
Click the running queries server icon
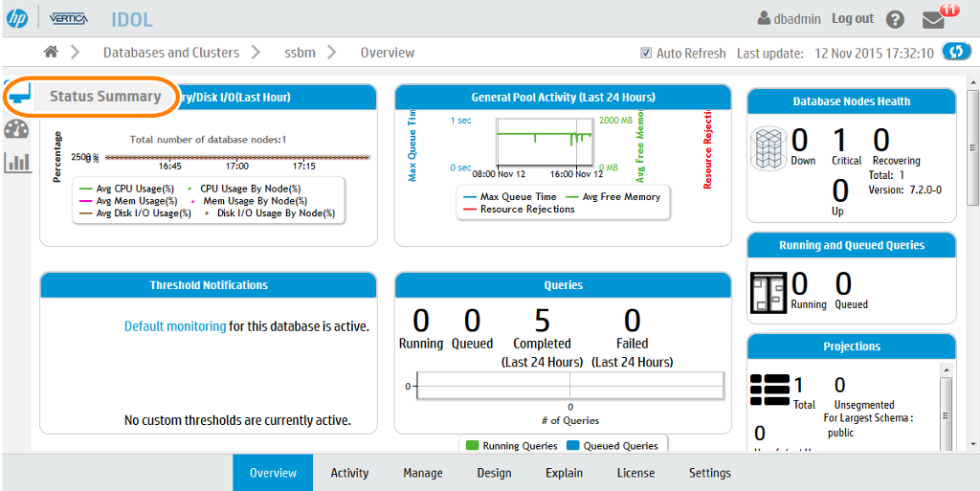768,291
